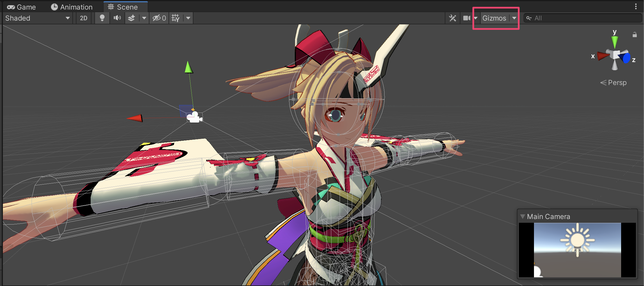Click the green Y axis cone
644x286 pixels.
point(614,42)
